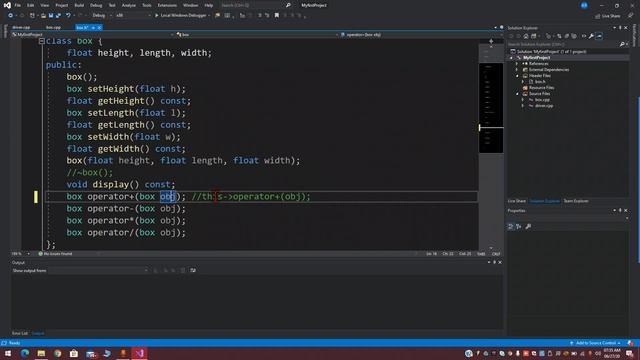
Task: Toggle auto-hide pin on Solution Explorer
Action: (620, 28)
